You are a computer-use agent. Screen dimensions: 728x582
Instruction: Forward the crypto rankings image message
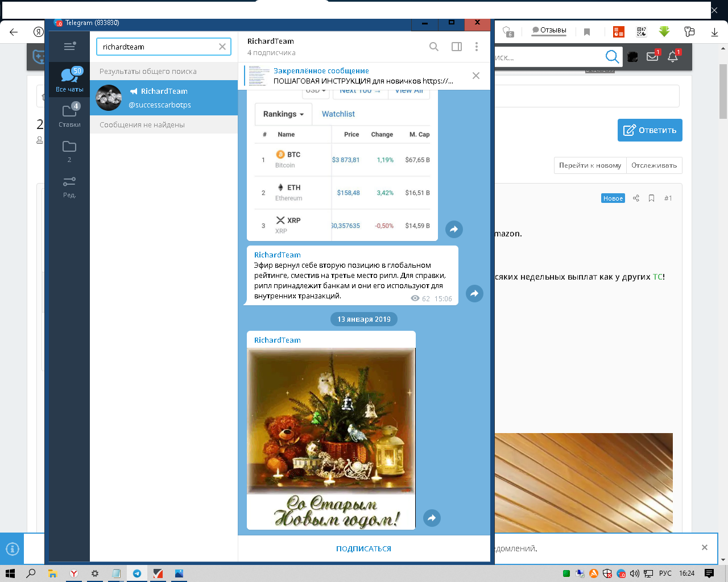click(454, 229)
